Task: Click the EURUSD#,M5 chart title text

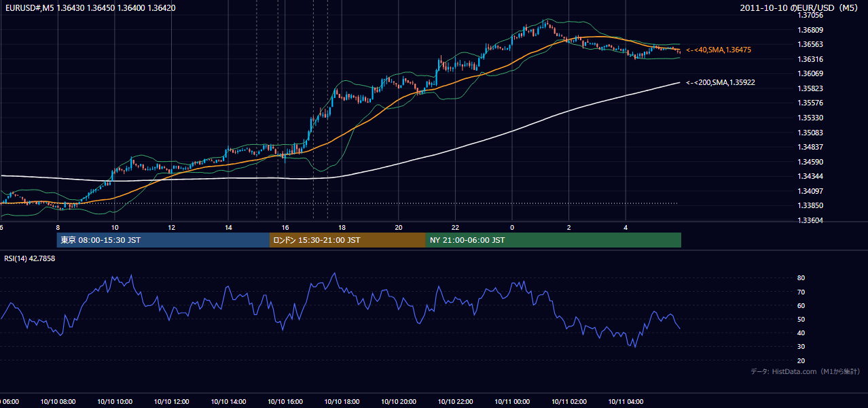Action: coord(90,7)
